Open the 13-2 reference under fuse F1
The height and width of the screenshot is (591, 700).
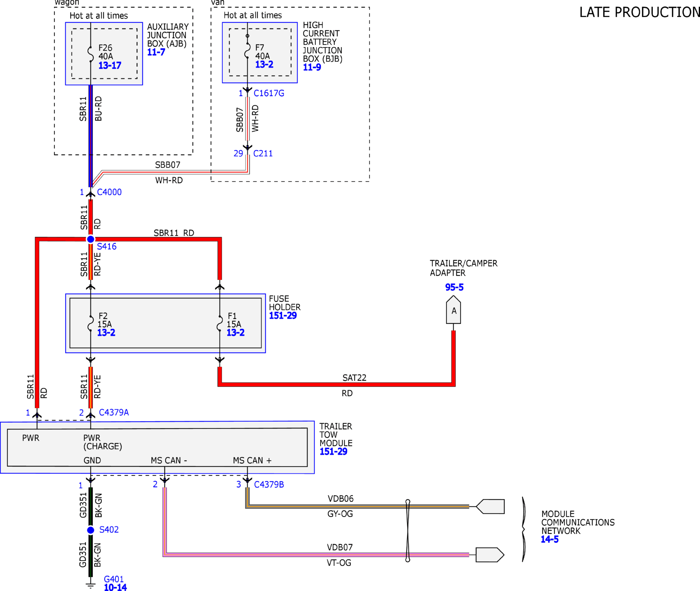[235, 332]
